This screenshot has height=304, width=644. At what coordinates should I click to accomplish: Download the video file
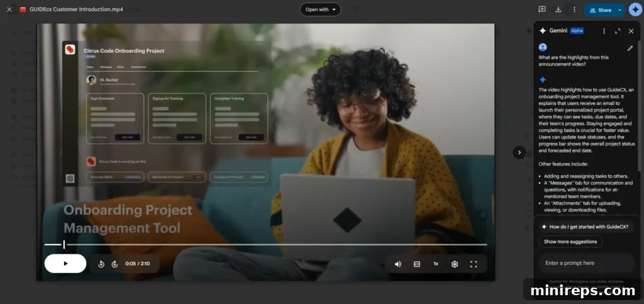click(x=558, y=9)
